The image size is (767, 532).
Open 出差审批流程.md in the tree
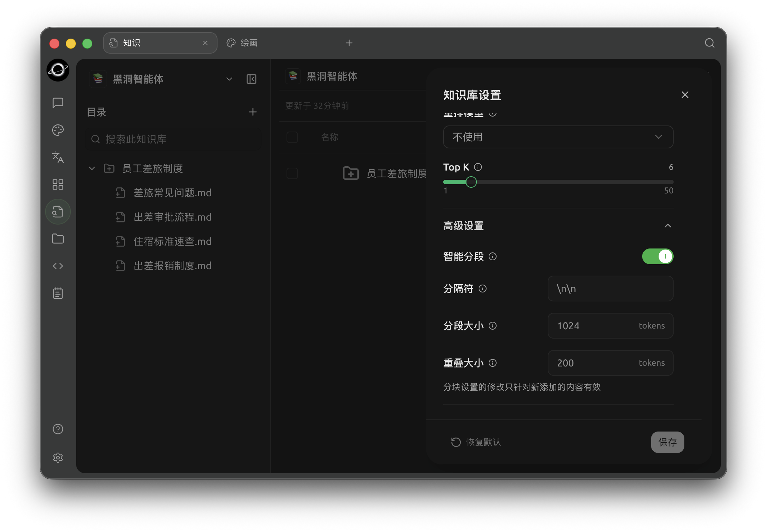172,217
